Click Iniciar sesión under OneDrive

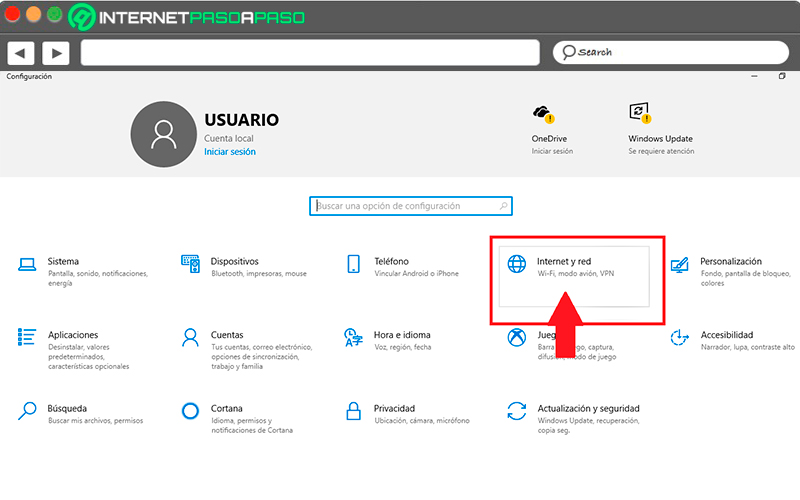tap(552, 151)
